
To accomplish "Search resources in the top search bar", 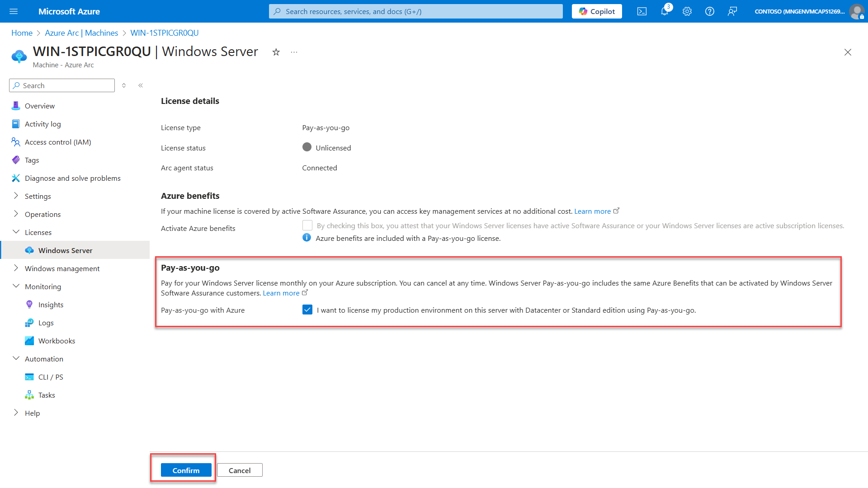I will coord(415,11).
